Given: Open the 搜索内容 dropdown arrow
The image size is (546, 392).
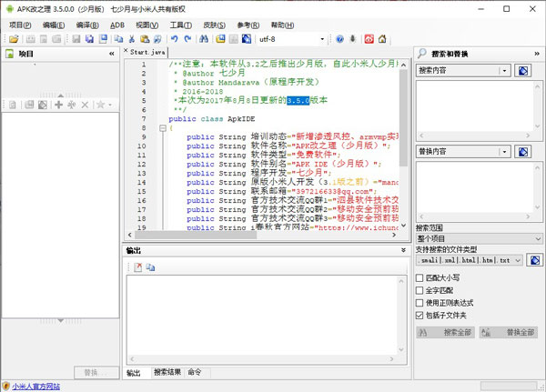Looking at the screenshot, I should point(504,71).
